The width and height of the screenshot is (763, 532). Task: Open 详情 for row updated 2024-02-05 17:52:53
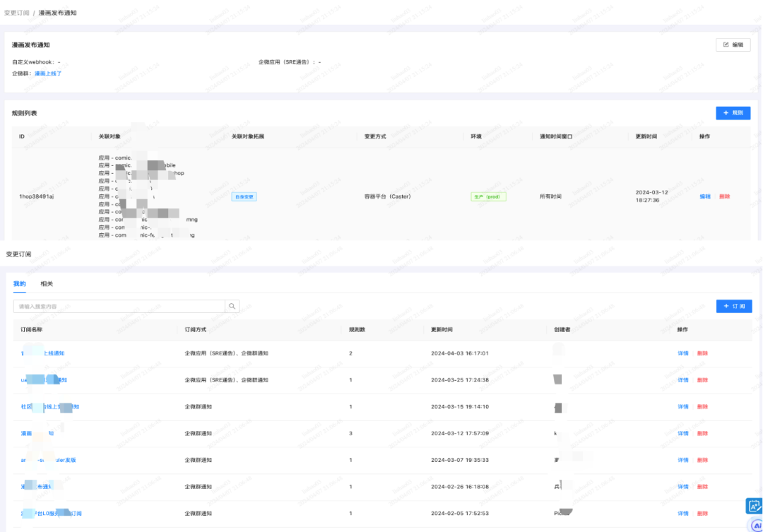[x=683, y=514]
